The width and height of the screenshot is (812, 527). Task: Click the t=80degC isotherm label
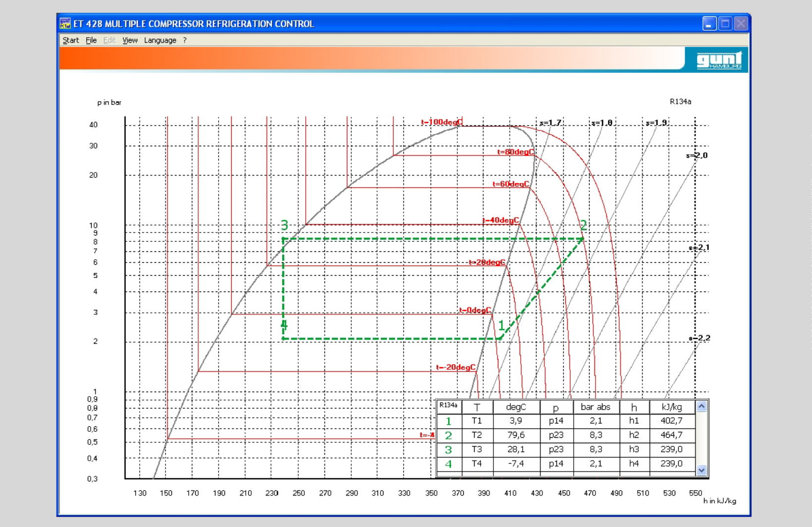pos(516,152)
